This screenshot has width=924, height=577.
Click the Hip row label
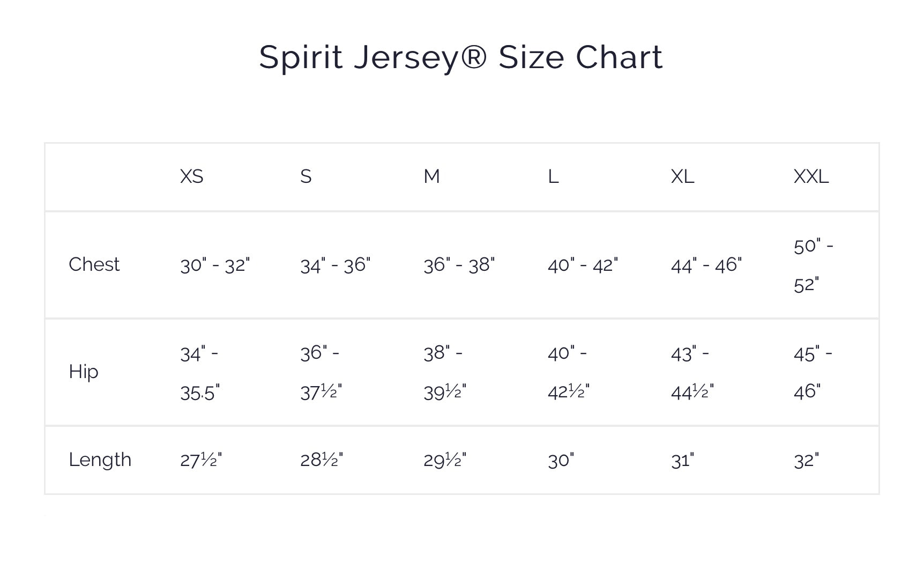pos(83,372)
